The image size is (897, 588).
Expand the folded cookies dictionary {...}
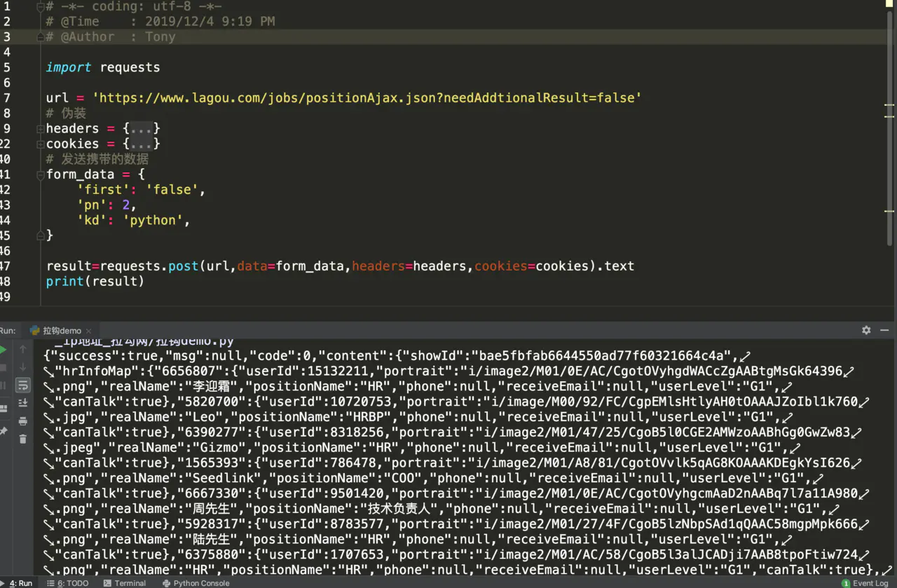coord(142,144)
